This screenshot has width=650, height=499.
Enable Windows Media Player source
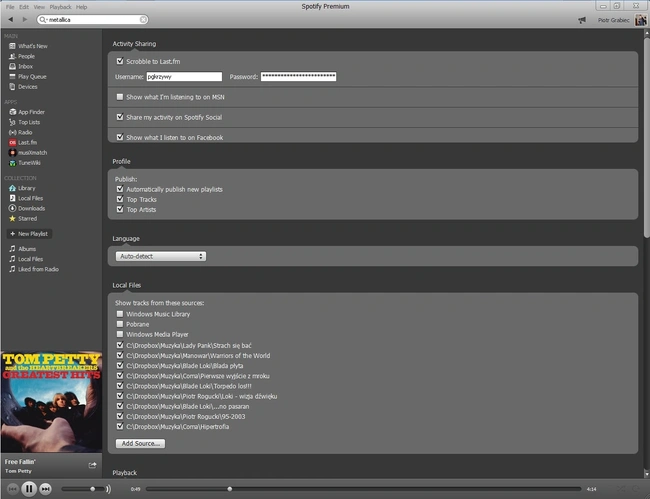click(120, 334)
